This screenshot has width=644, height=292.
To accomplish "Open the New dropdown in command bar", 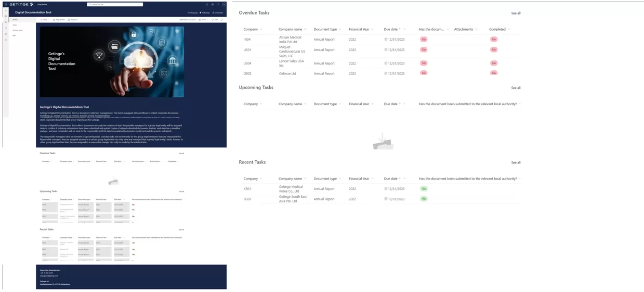I will pos(44,20).
